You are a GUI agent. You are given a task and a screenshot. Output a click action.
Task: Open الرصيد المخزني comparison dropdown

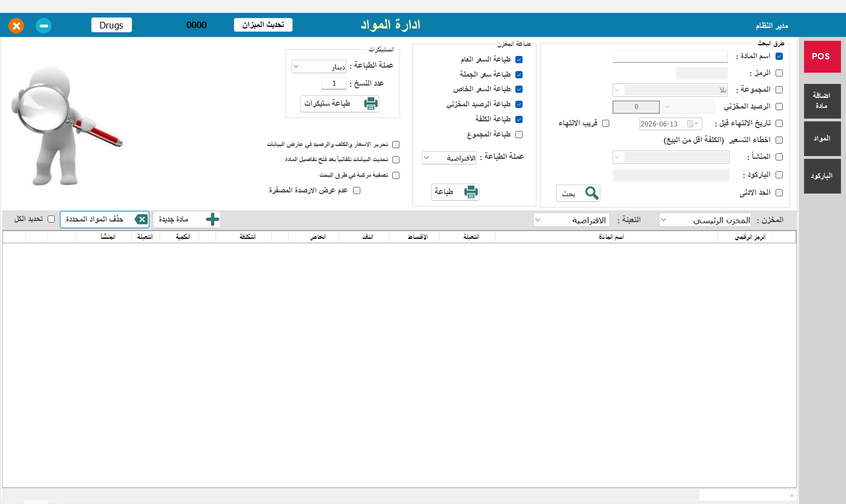689,107
